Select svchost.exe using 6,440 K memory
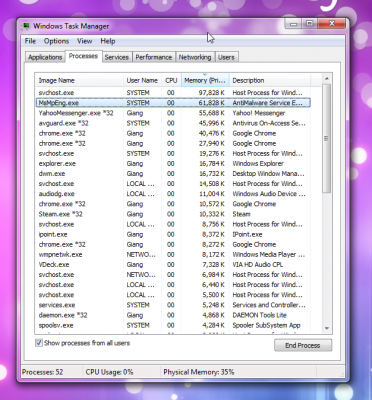The height and width of the screenshot is (400, 372). pyautogui.click(x=173, y=285)
